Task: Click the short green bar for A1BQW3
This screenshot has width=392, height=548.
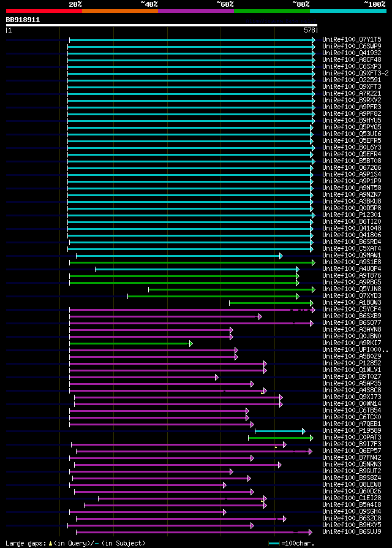Action: point(271,303)
